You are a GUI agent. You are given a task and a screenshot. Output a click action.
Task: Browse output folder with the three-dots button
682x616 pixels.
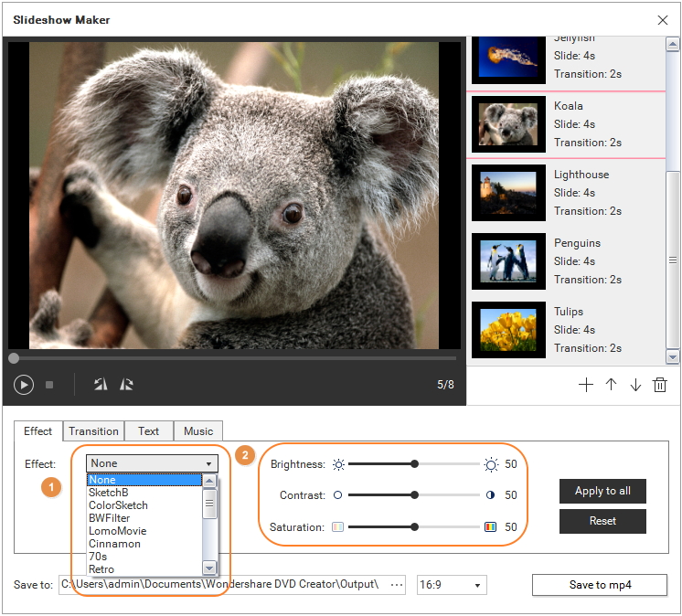(396, 585)
